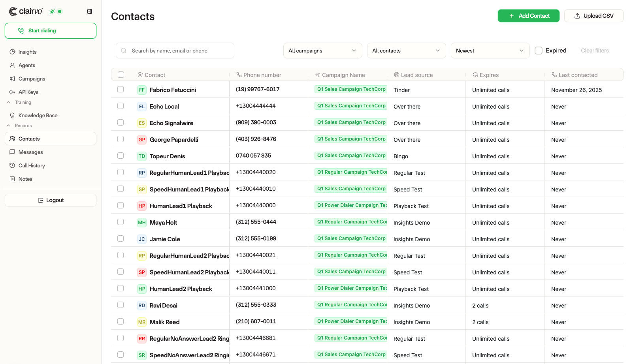Check the select-all contacts checkbox

click(121, 74)
